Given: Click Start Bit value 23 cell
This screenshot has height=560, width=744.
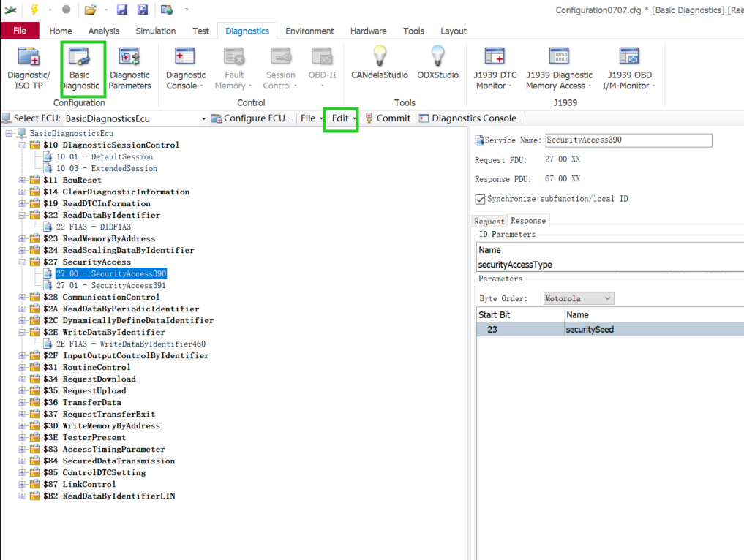Looking at the screenshot, I should pyautogui.click(x=521, y=330).
